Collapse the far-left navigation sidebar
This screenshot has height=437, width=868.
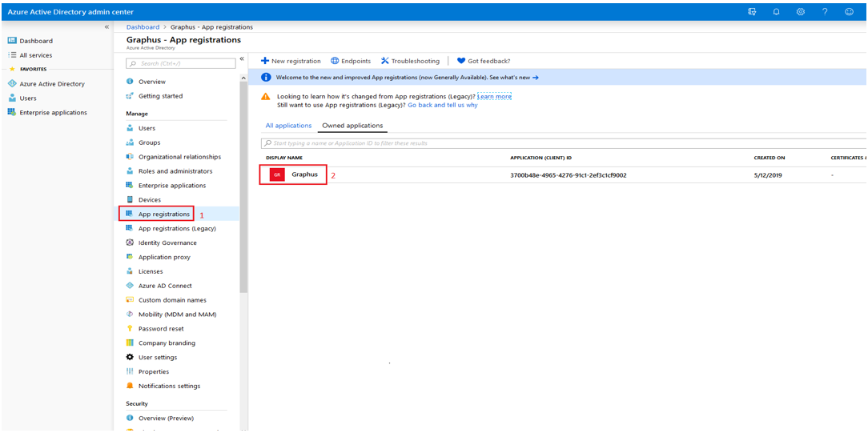[x=106, y=26]
